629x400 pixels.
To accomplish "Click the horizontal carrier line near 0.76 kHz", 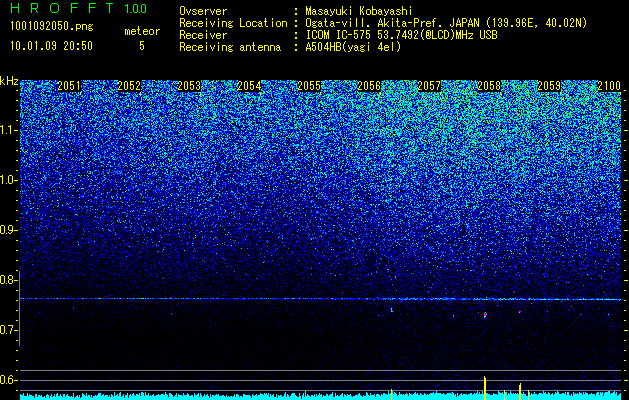I will coord(321,299).
